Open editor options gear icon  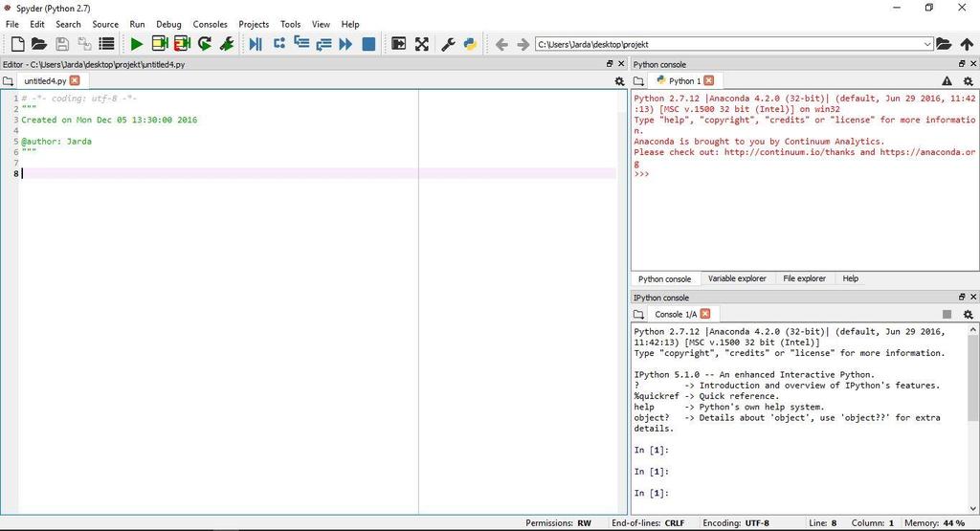[619, 81]
